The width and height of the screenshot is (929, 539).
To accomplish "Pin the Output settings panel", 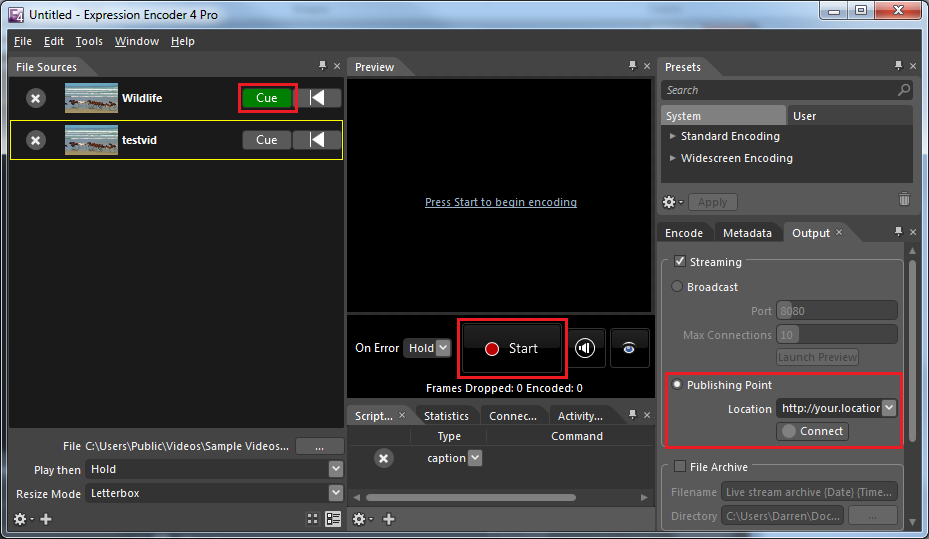I will point(898,232).
